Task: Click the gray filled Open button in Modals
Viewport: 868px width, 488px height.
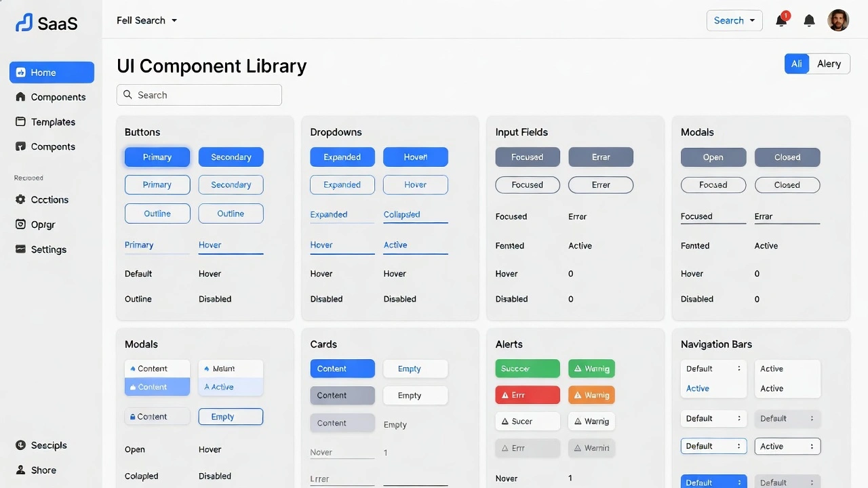Action: (x=713, y=157)
